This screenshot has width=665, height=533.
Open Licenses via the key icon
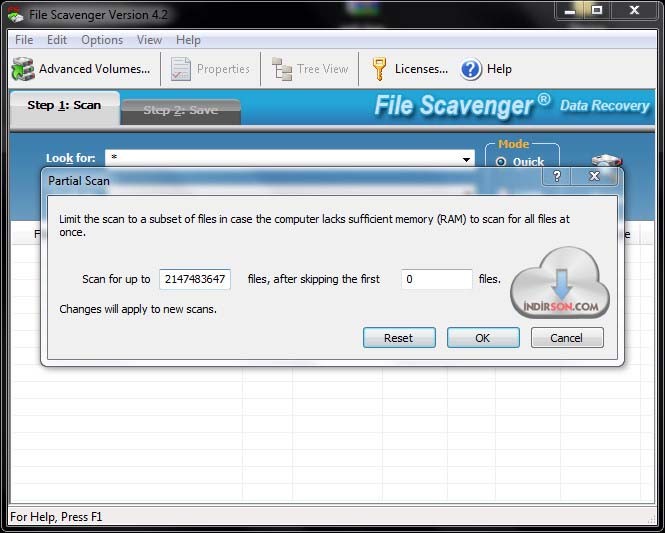click(379, 69)
